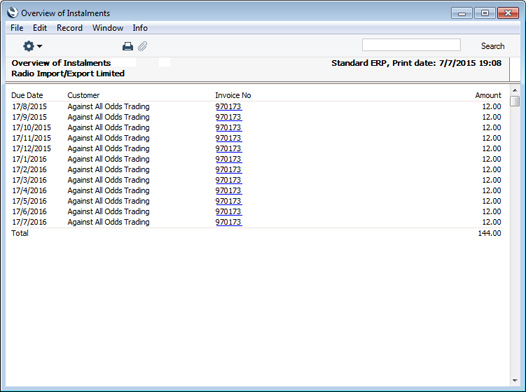
Task: Open invoice 970173 due 17/5/2016
Action: click(228, 201)
